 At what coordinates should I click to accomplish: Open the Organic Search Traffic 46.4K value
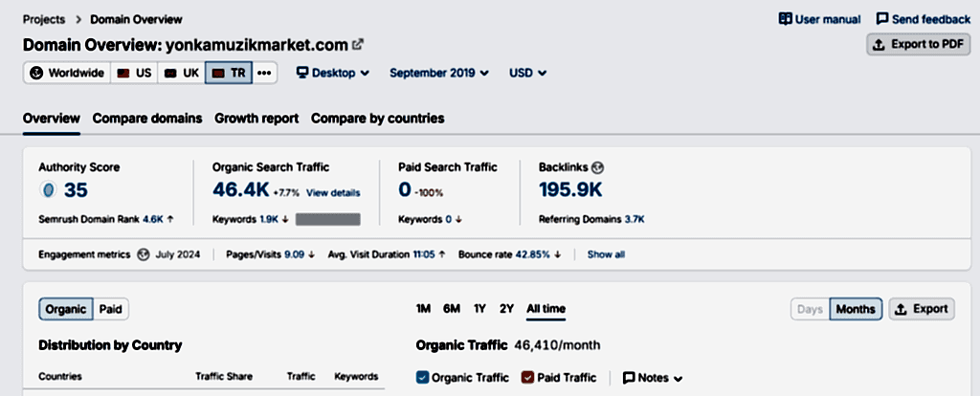point(240,190)
